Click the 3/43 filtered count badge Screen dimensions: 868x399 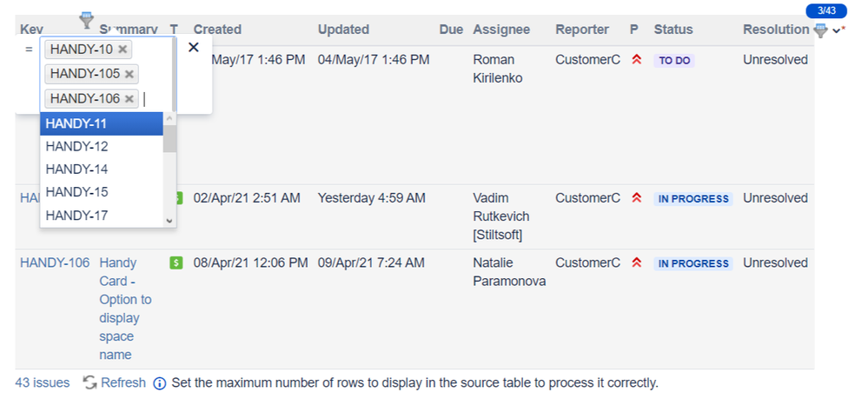[x=826, y=10]
